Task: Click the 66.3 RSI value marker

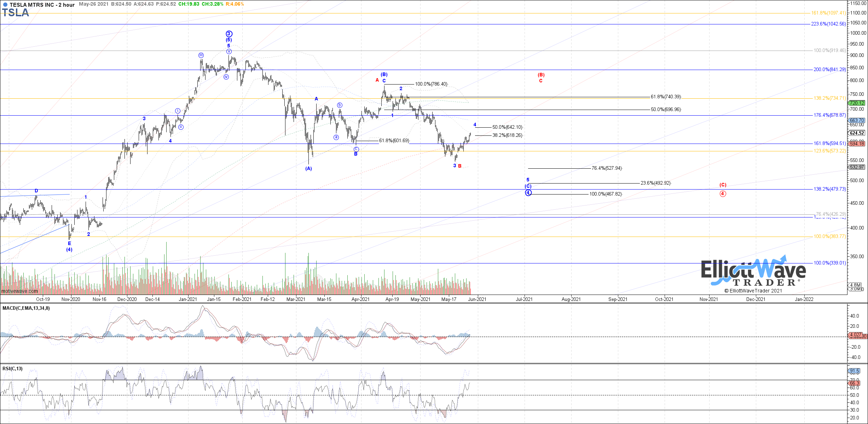Action: coord(855,383)
